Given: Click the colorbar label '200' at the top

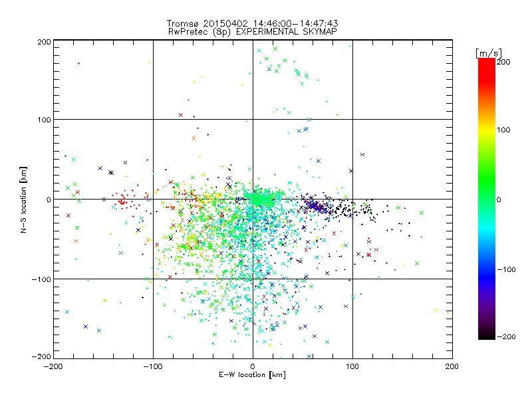Looking at the screenshot, I should point(503,62).
